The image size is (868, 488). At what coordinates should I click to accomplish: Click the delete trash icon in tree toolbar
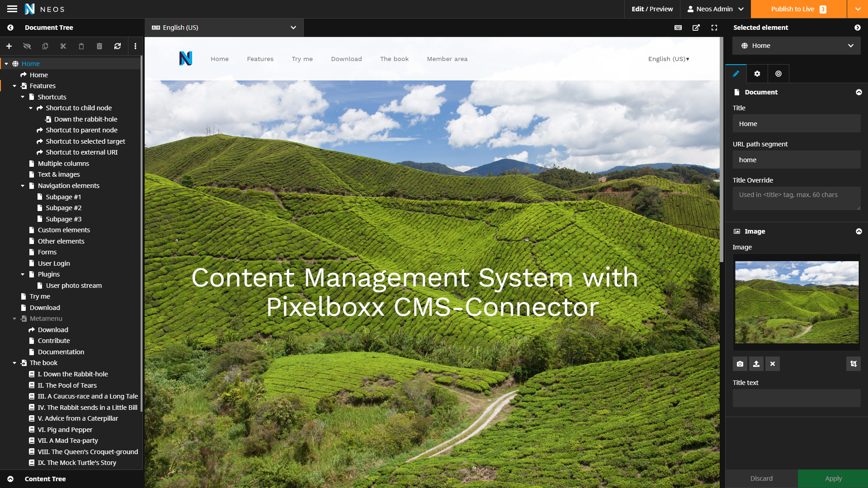pos(99,46)
